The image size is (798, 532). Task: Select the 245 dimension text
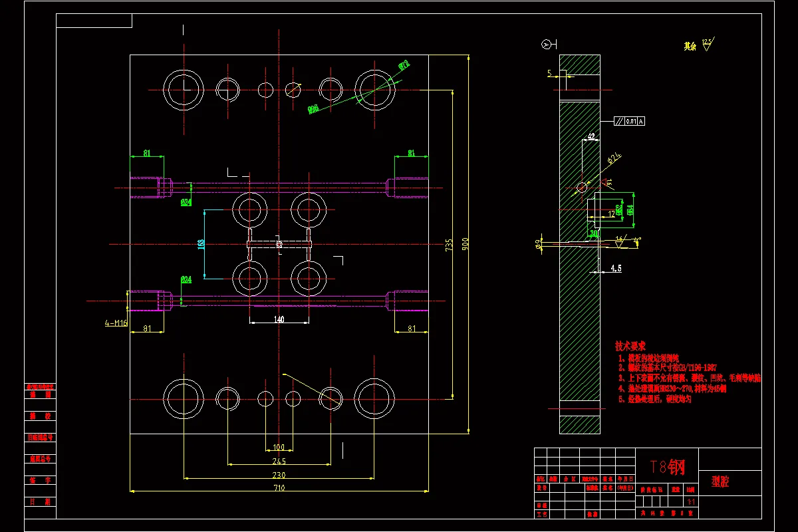coord(279,461)
